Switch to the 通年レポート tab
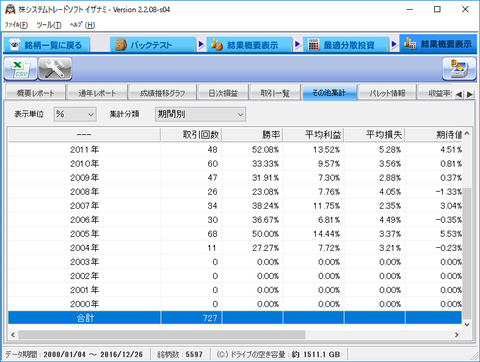480x362 pixels. click(x=97, y=93)
